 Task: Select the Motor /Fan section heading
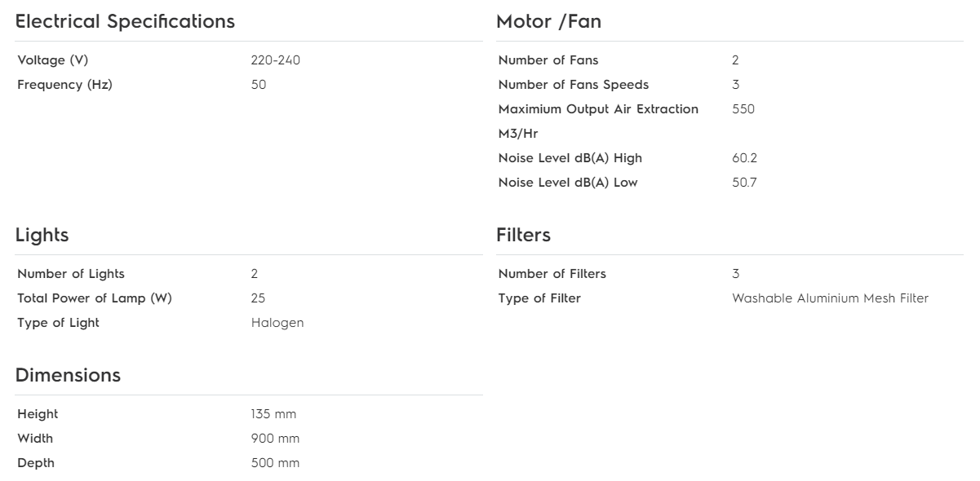(548, 22)
